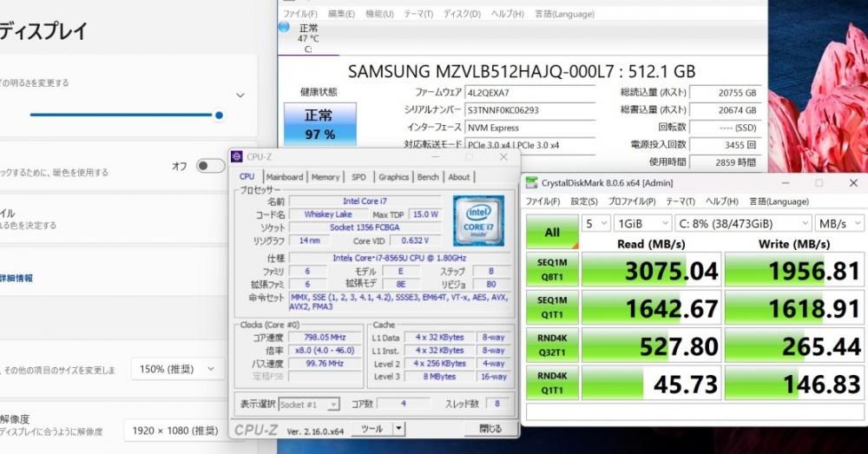Viewport: 868px width, 454px height.
Task: Switch to the SPD tab in CPU-Z
Action: click(x=358, y=177)
